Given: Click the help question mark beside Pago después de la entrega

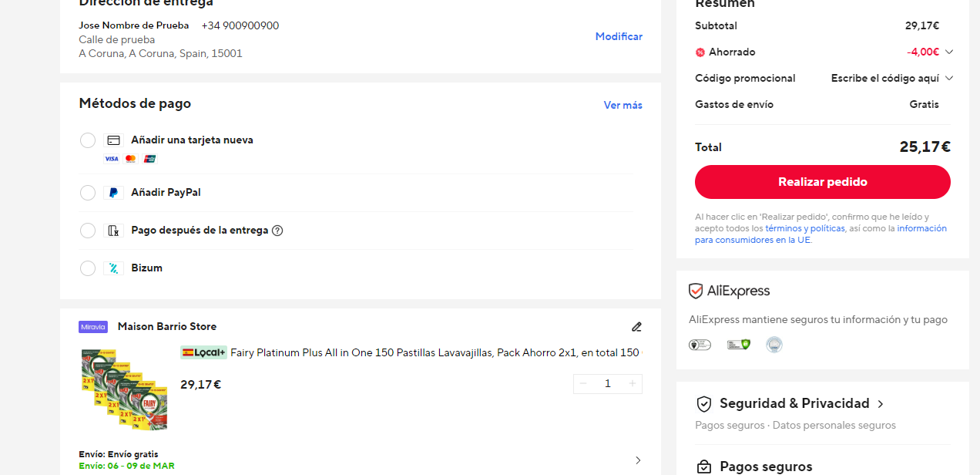Looking at the screenshot, I should (x=277, y=231).
